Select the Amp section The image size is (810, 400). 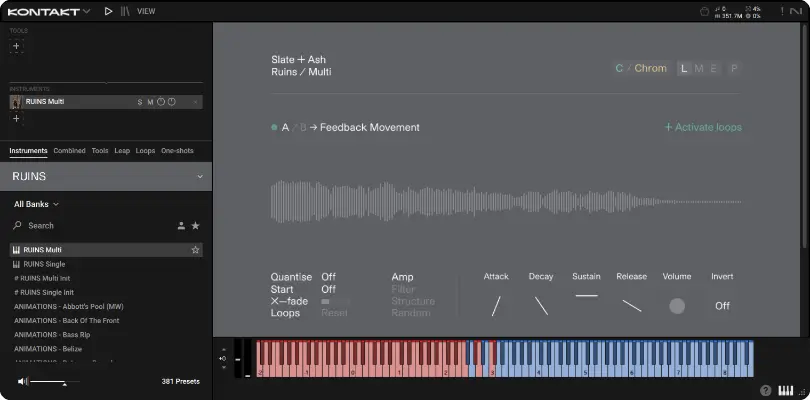pos(402,277)
